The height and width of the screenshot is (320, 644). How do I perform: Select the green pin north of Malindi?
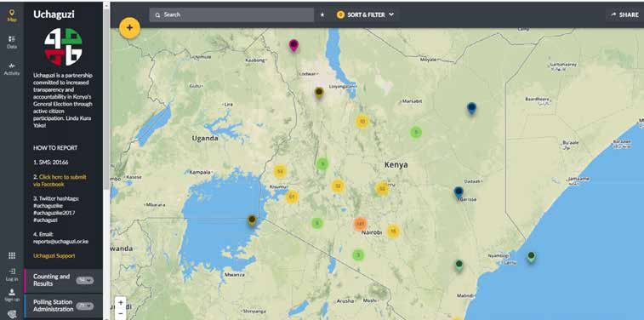[459, 265]
